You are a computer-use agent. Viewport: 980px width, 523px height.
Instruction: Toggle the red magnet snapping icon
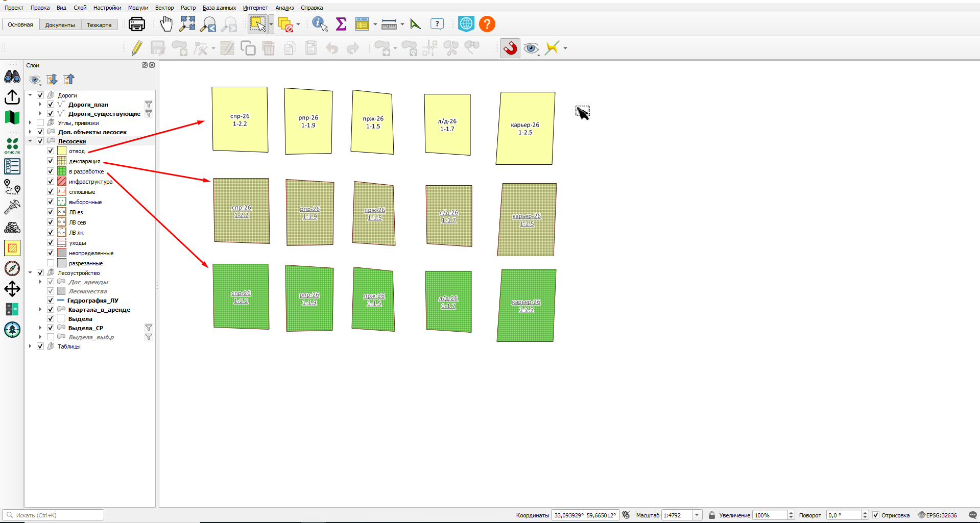coord(510,48)
